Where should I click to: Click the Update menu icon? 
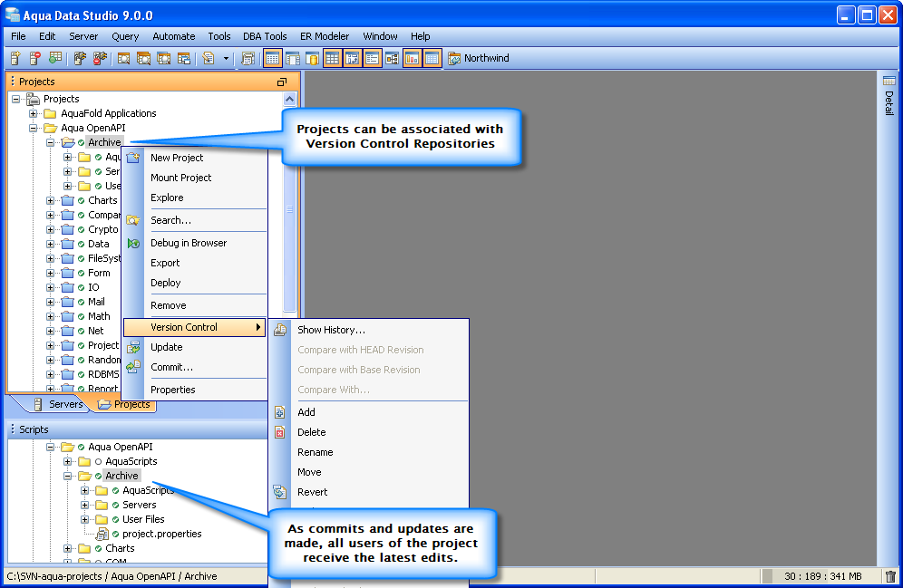tap(133, 347)
